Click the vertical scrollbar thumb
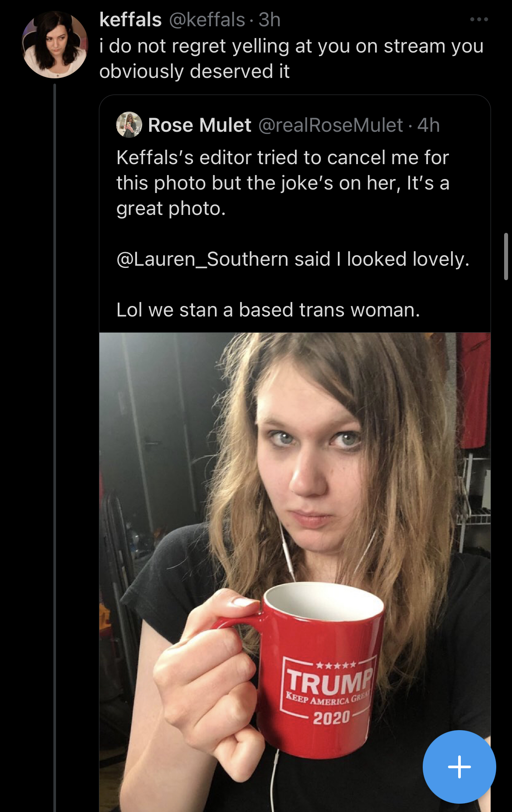This screenshot has width=512, height=812. (506, 257)
